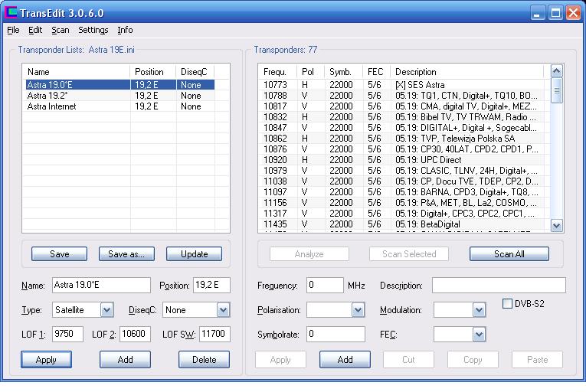Select transponder 10862 TVP Telewizja Polska
586x392 pixels.
pyautogui.click(x=403, y=139)
